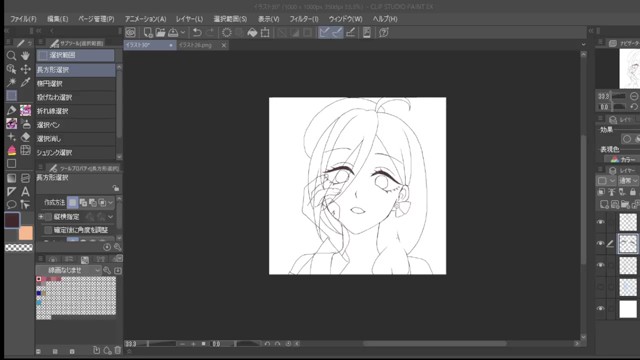Toggle Snap to grid in command bar
The height and width of the screenshot is (360, 640).
pyautogui.click(x=350, y=33)
